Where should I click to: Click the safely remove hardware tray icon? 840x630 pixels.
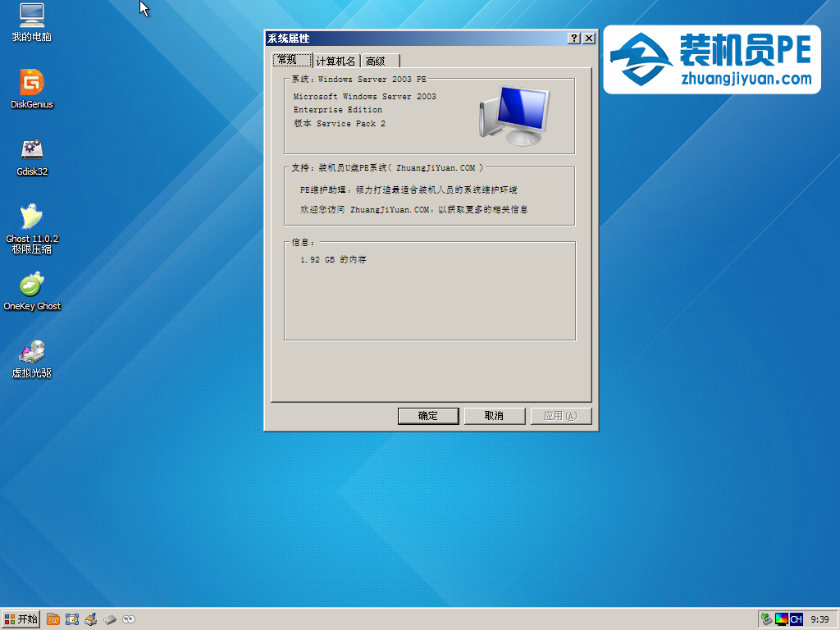pyautogui.click(x=767, y=620)
